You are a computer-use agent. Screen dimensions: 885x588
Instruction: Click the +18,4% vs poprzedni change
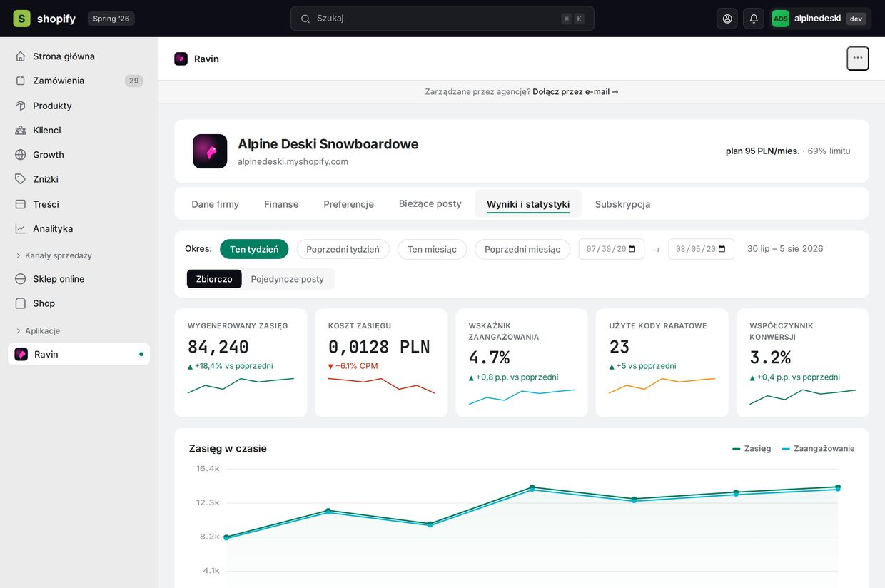[x=230, y=366]
